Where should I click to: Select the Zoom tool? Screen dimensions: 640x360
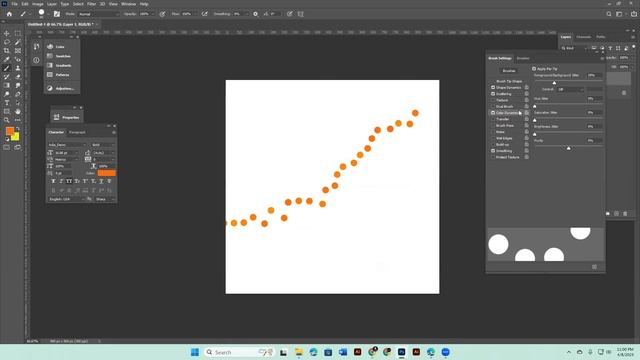(x=7, y=120)
